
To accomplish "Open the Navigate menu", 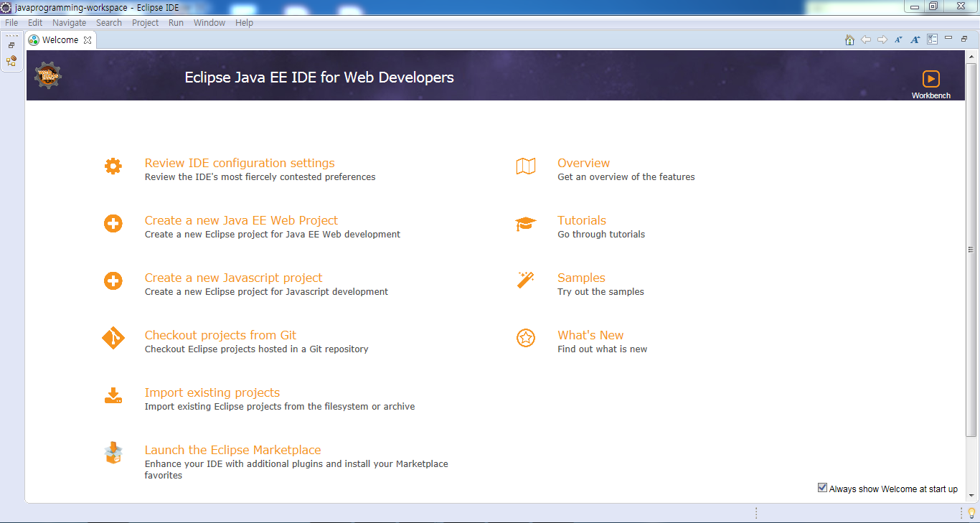I will (69, 23).
